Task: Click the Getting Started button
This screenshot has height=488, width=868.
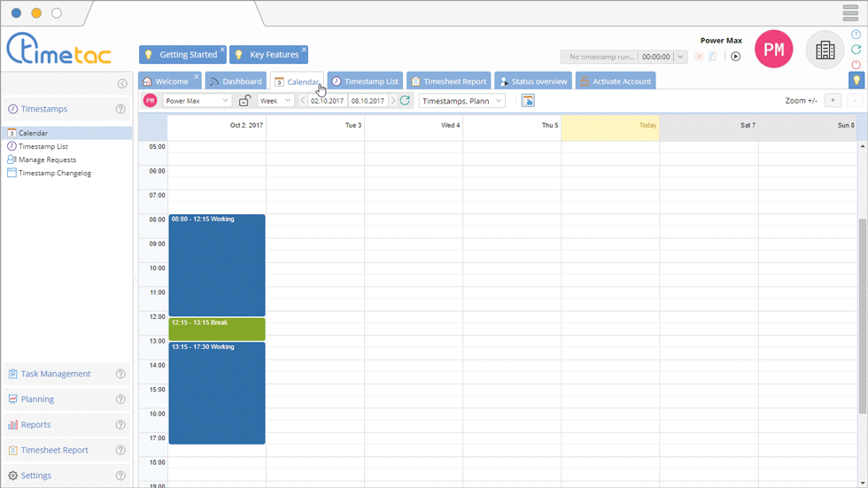Action: tap(181, 55)
